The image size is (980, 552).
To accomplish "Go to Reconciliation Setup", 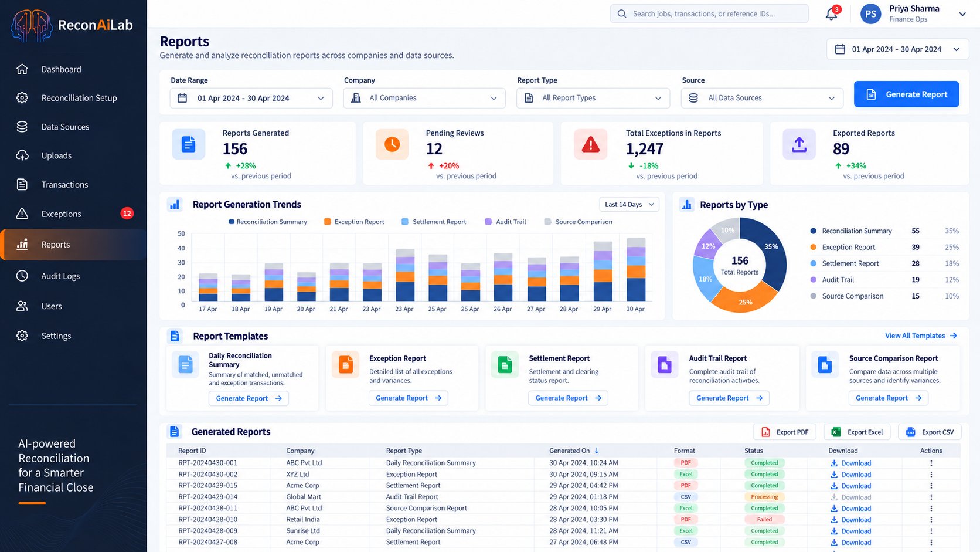I will (x=73, y=98).
